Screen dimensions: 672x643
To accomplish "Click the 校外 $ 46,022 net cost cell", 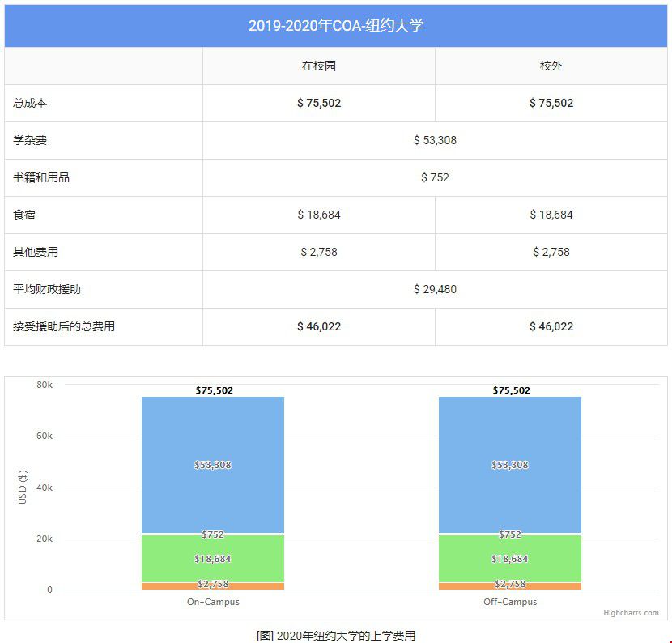I will [551, 326].
